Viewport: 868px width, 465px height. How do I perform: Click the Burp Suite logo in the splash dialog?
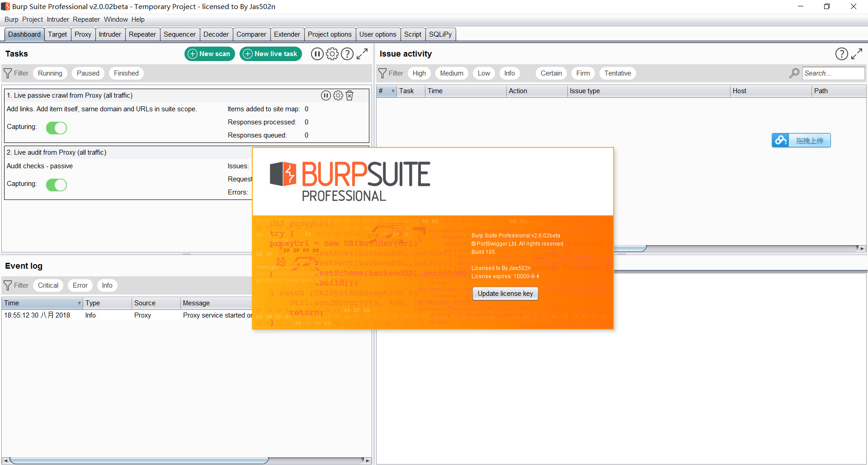pyautogui.click(x=350, y=181)
